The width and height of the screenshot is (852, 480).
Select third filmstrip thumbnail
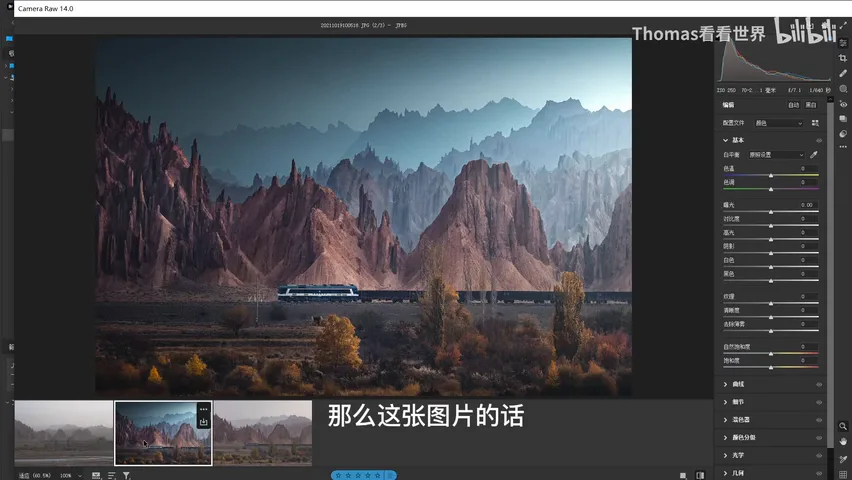click(263, 433)
